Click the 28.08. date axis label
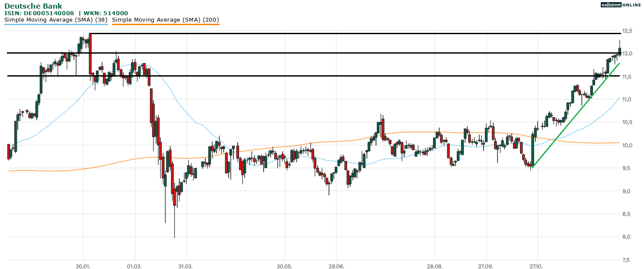 pyautogui.click(x=434, y=266)
